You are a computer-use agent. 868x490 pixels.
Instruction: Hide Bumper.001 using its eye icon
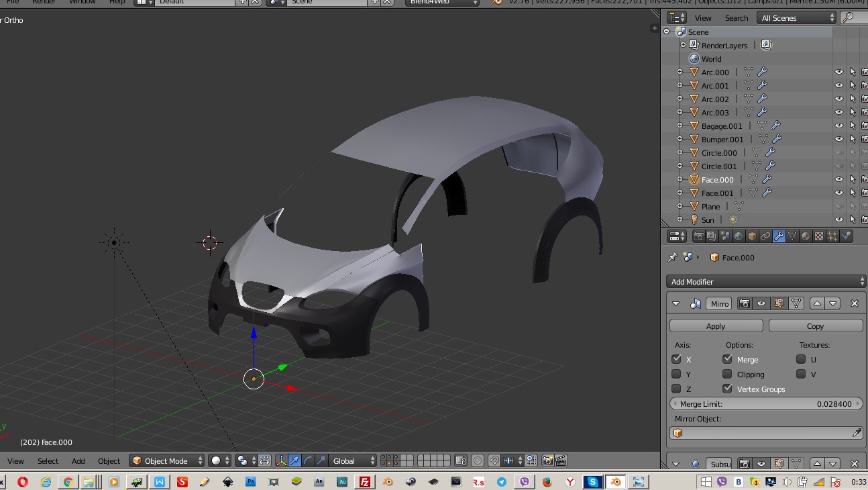coord(838,139)
